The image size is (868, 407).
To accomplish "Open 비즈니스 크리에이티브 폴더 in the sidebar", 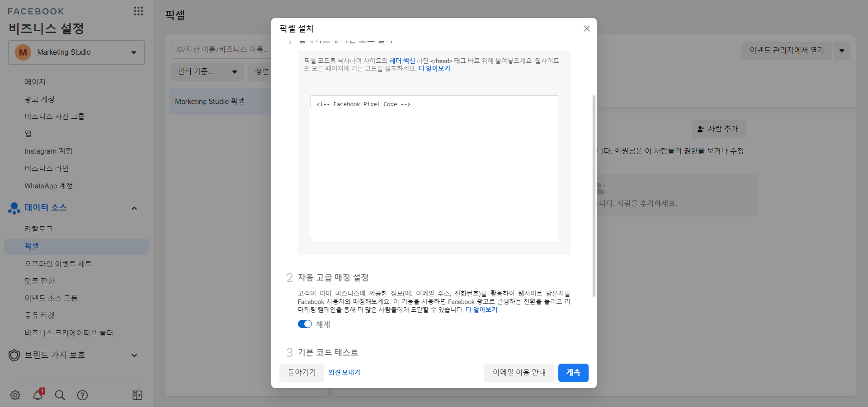I will point(69,333).
